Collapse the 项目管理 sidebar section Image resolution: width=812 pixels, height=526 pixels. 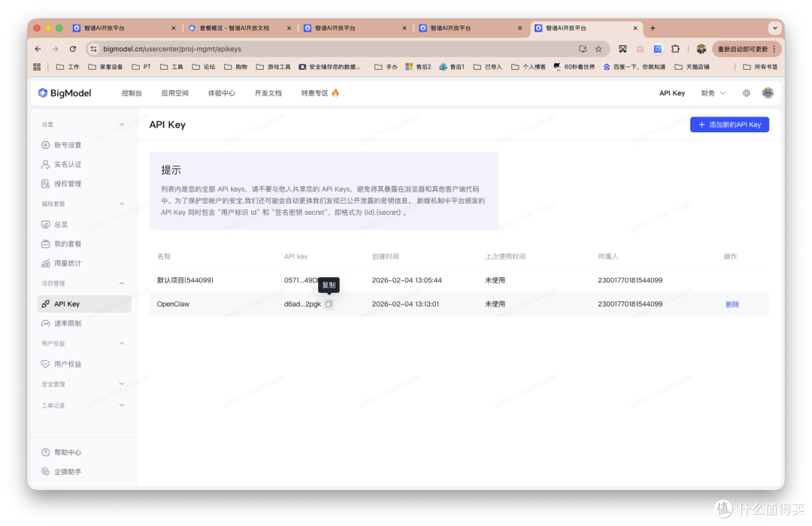(122, 284)
